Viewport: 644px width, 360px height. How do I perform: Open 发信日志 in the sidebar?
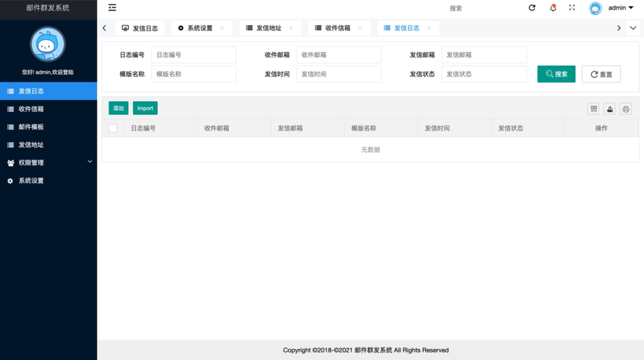48,90
